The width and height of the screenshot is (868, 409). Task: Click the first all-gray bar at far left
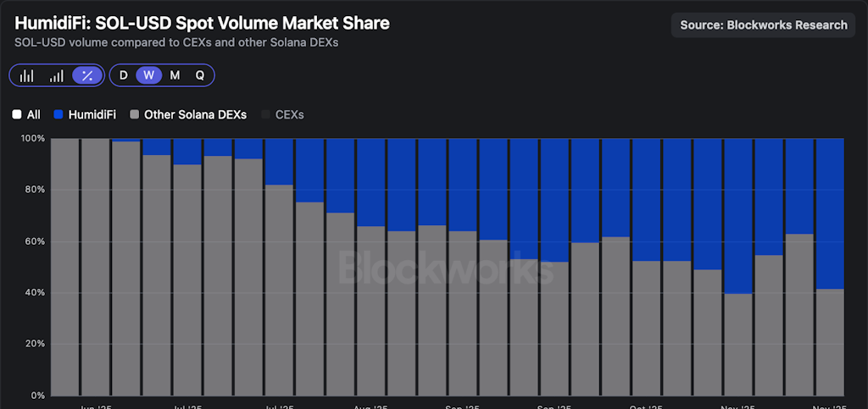coord(64,267)
